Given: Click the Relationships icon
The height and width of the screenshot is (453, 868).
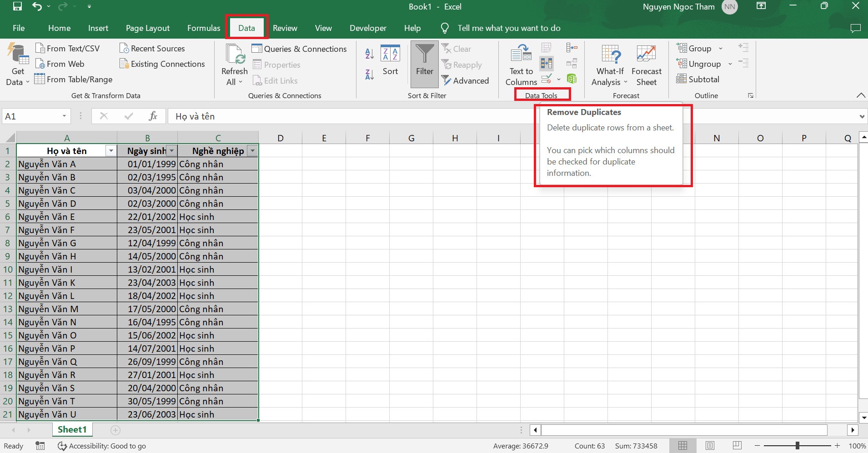Looking at the screenshot, I should 572,64.
